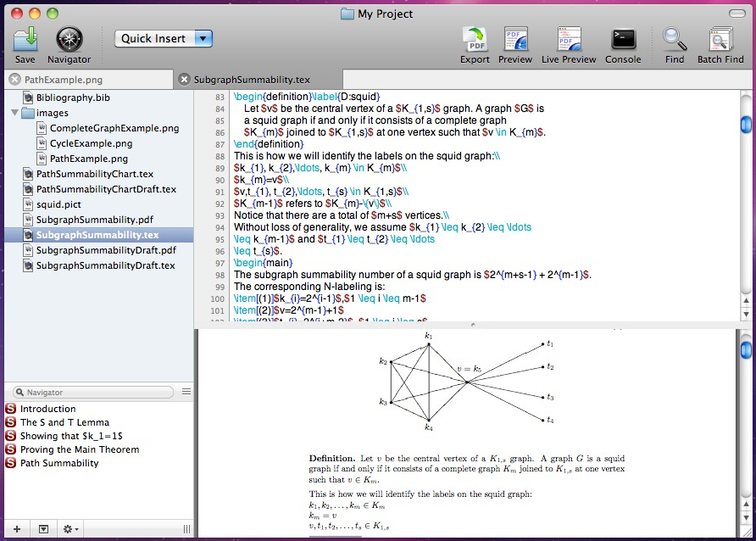Click the source editor vertical scrollbar thumb
Screen dimensions: 756x541
746,125
